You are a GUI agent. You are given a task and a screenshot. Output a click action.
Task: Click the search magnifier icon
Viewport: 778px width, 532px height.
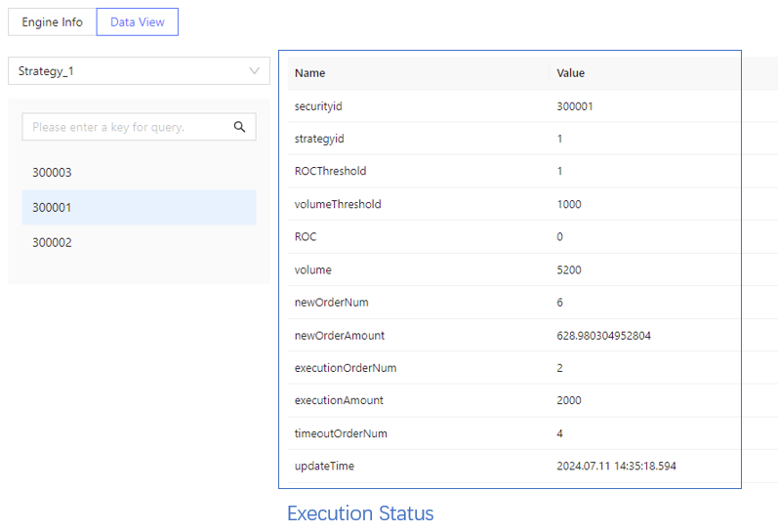(x=239, y=127)
